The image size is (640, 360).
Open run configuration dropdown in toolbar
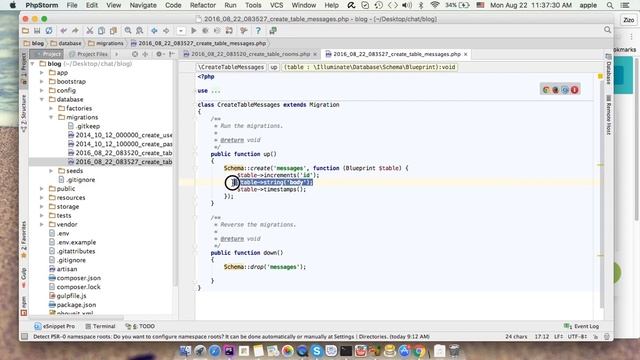tap(181, 31)
